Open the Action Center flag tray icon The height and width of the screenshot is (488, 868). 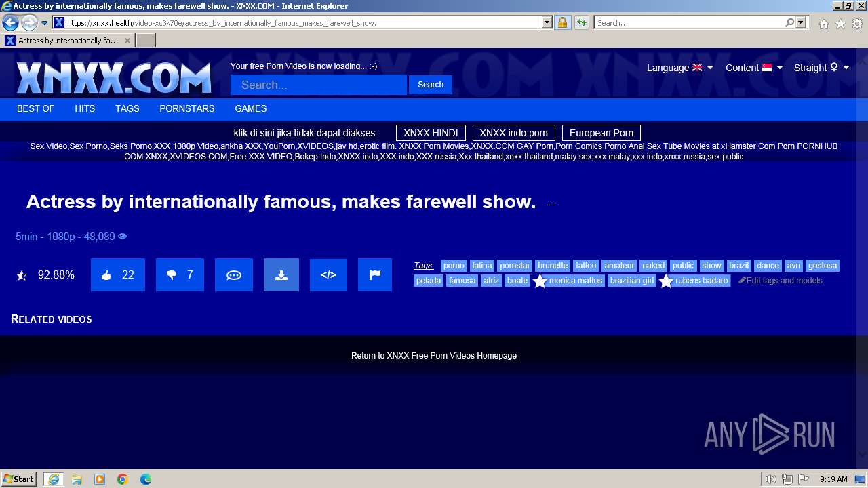(802, 479)
